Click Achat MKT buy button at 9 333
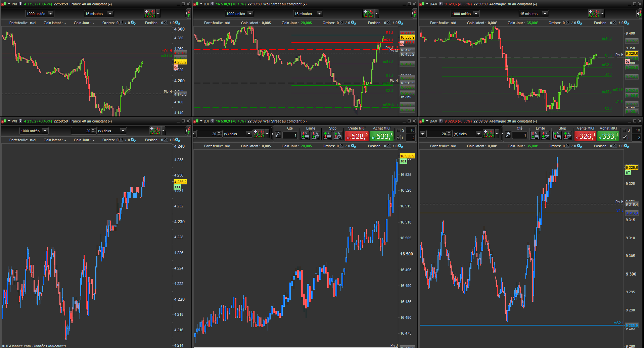 (x=608, y=136)
